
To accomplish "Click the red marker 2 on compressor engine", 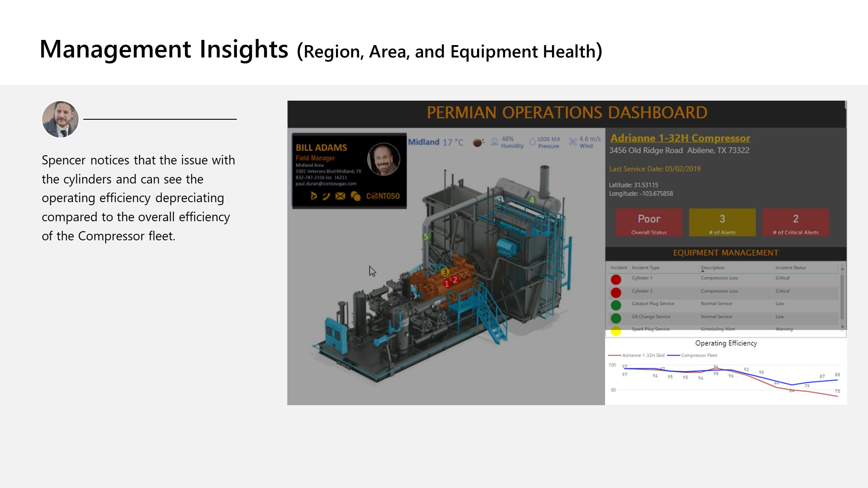I will (455, 280).
